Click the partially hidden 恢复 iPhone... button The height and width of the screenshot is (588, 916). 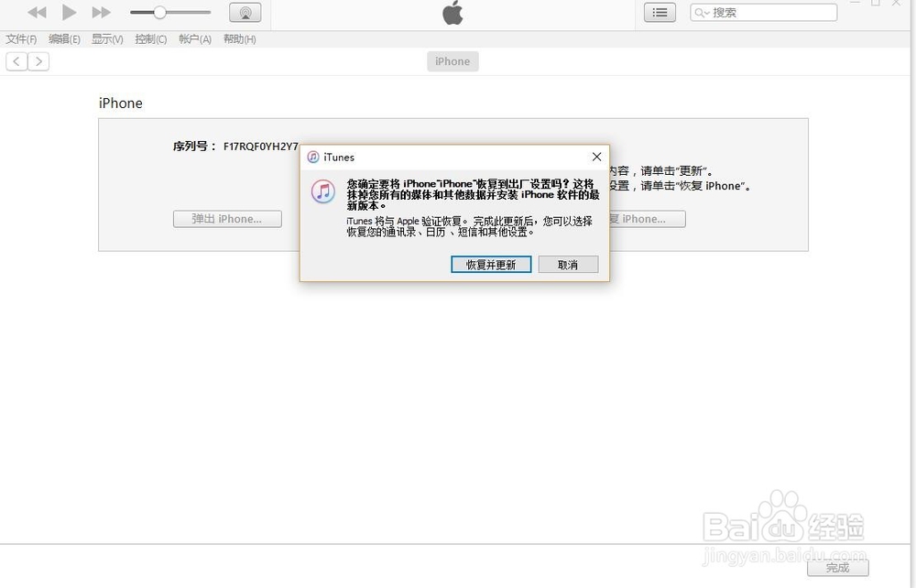648,219
